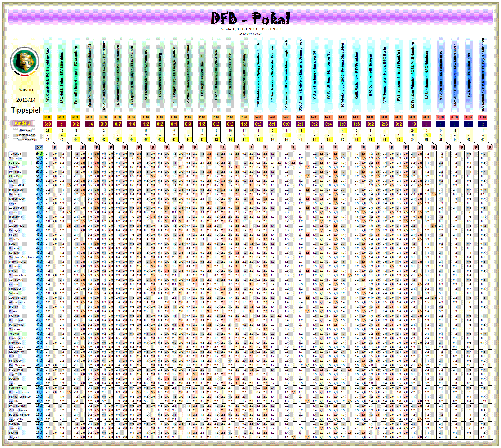Click the top score '54,5' in GP column
501x448 pixels.
[39, 154]
